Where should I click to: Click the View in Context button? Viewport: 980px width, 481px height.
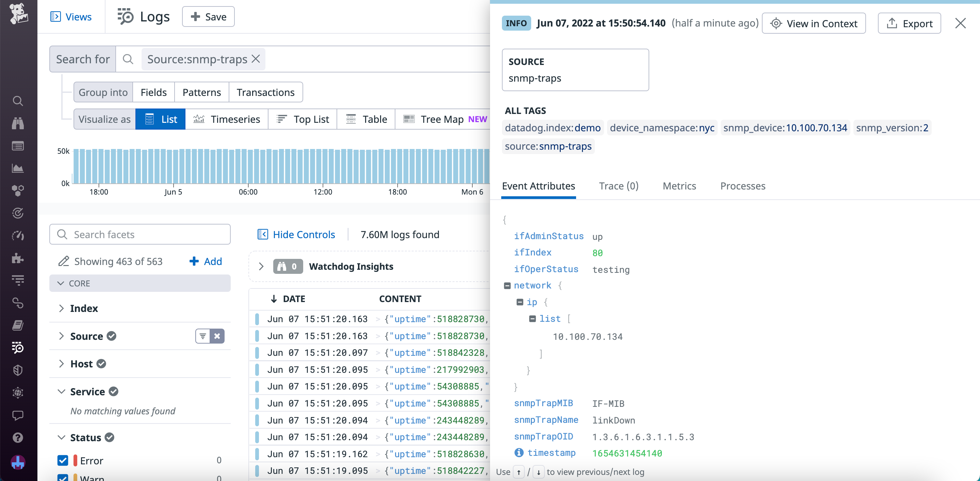[814, 23]
